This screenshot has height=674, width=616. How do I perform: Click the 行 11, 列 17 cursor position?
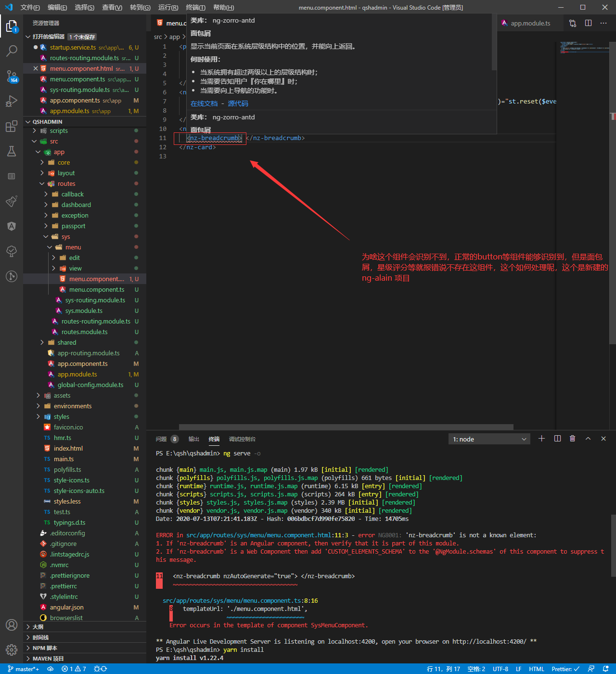443,669
